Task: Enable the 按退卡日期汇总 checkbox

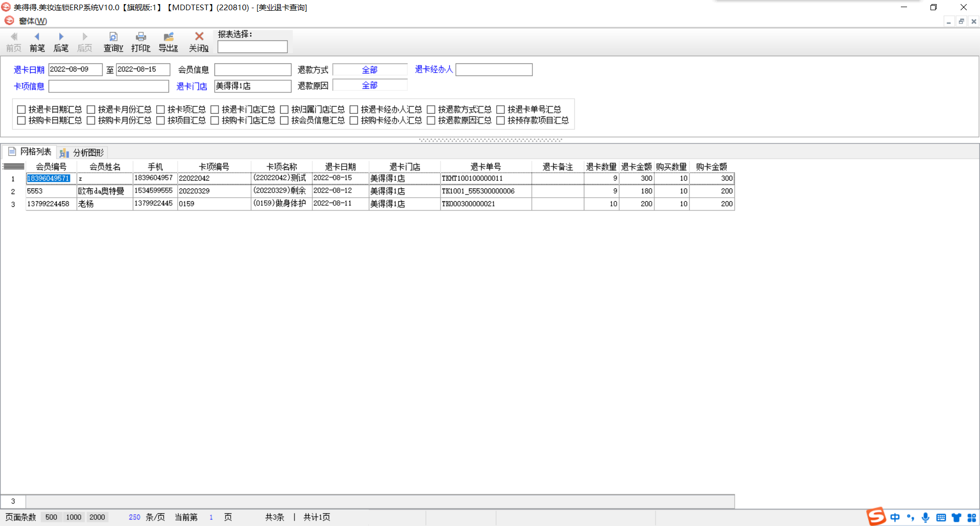Action: point(21,109)
